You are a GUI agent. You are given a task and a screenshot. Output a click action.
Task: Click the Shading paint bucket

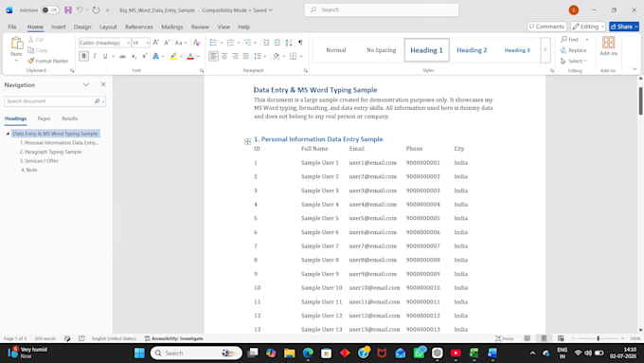pyautogui.click(x=276, y=56)
